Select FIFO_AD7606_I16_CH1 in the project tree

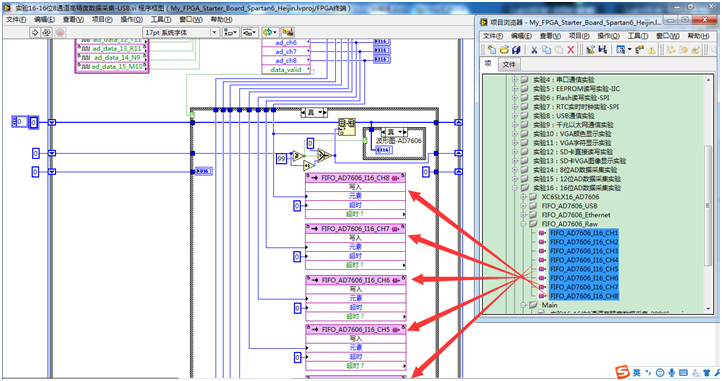pos(584,233)
